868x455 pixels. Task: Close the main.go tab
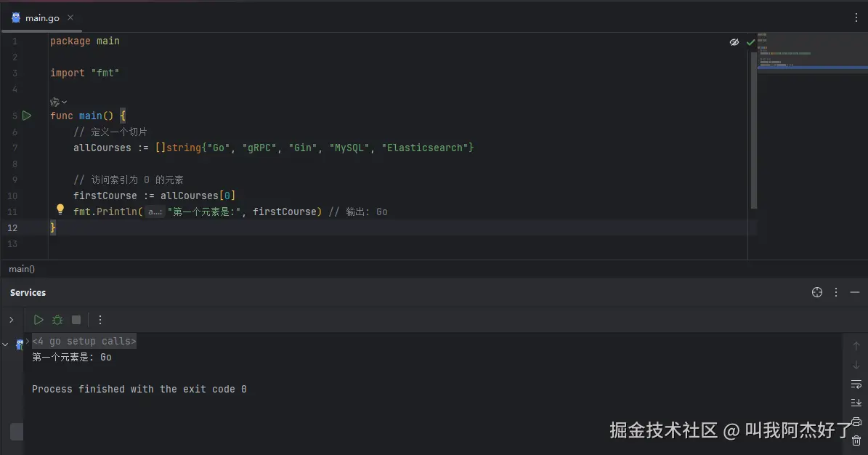(70, 17)
